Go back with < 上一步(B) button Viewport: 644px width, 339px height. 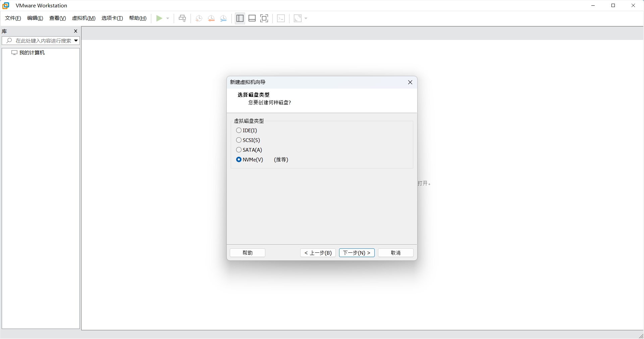pyautogui.click(x=318, y=253)
